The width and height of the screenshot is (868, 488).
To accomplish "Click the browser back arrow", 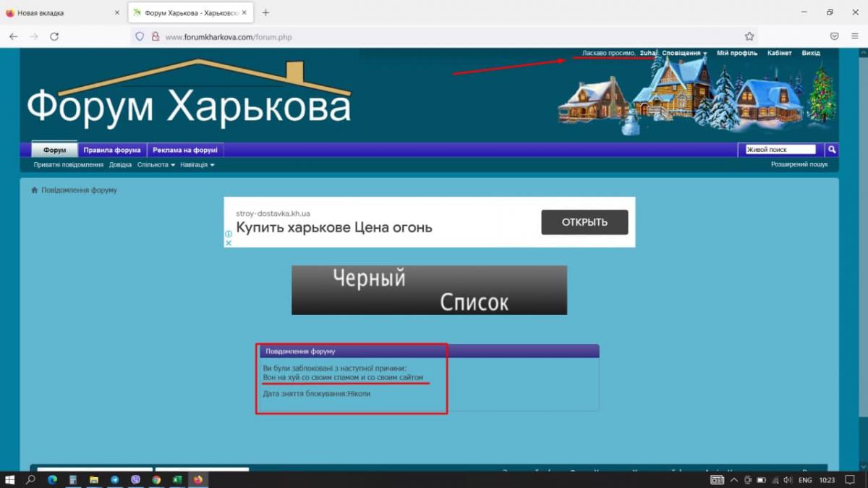I will [13, 36].
